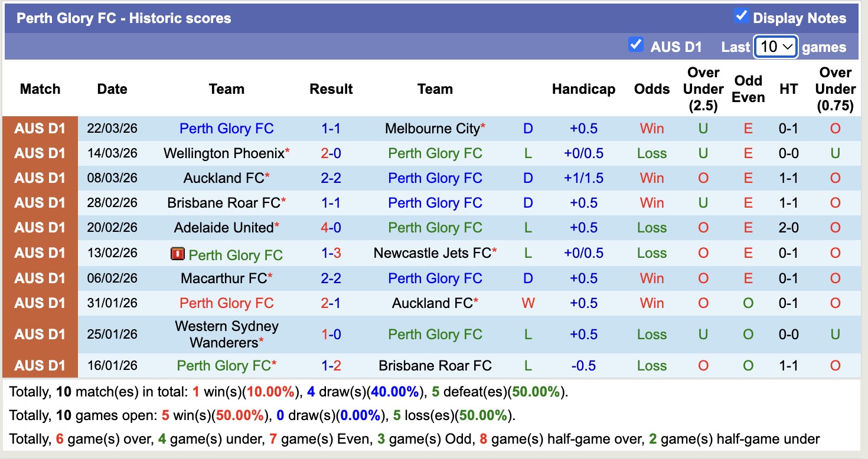Viewport: 868px width, 459px height.
Task: Disable the AUS D1 league filter checkbox
Action: pyautogui.click(x=636, y=44)
